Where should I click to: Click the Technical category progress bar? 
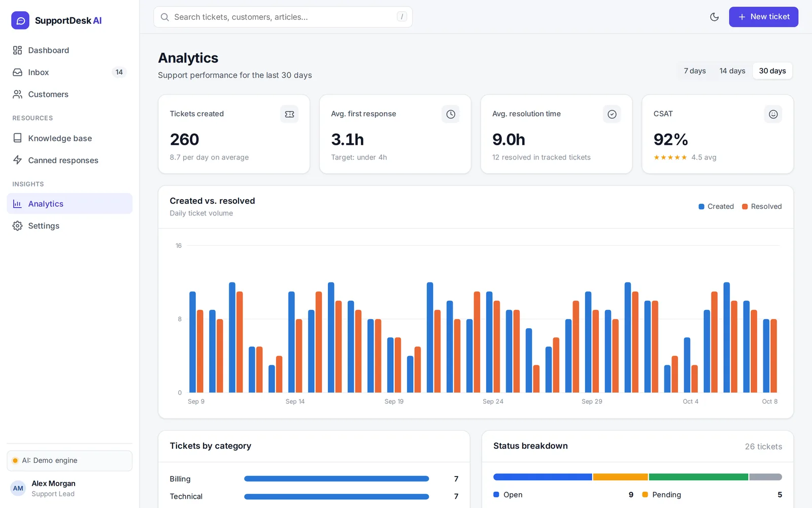click(336, 496)
